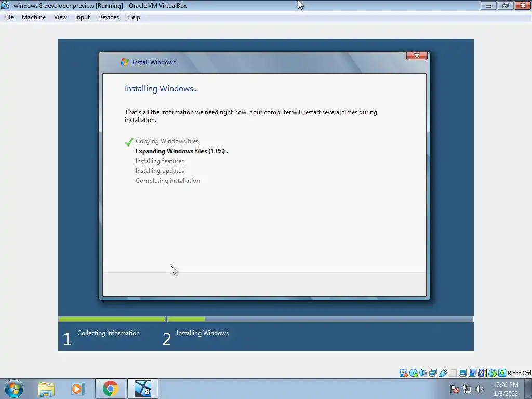
Task: Click the network tray icon
Action: point(467,389)
